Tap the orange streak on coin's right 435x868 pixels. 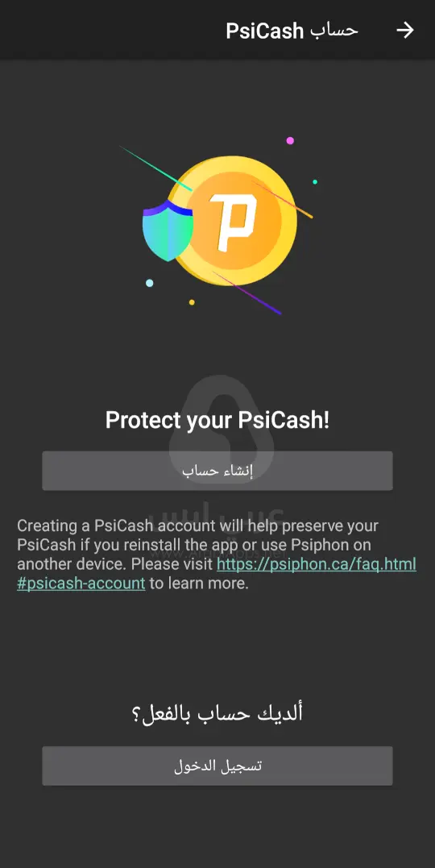coord(282,199)
